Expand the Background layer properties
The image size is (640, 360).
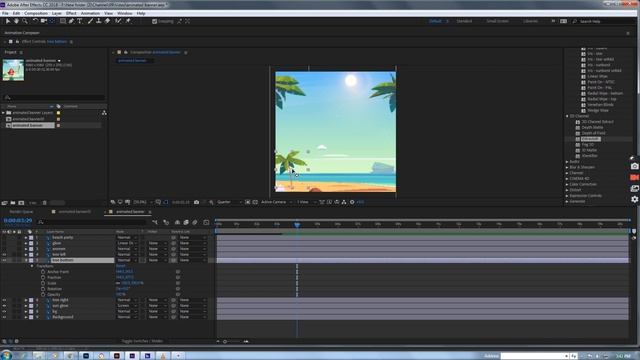[26, 317]
